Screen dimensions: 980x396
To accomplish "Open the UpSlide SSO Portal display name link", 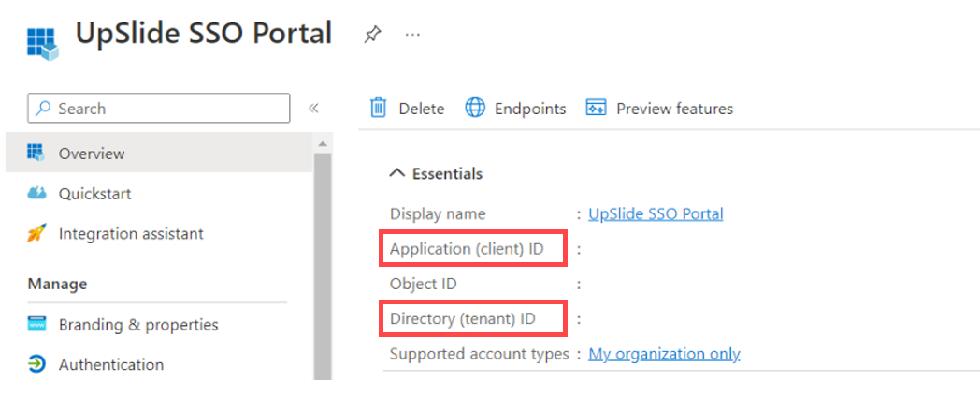I will tap(656, 214).
